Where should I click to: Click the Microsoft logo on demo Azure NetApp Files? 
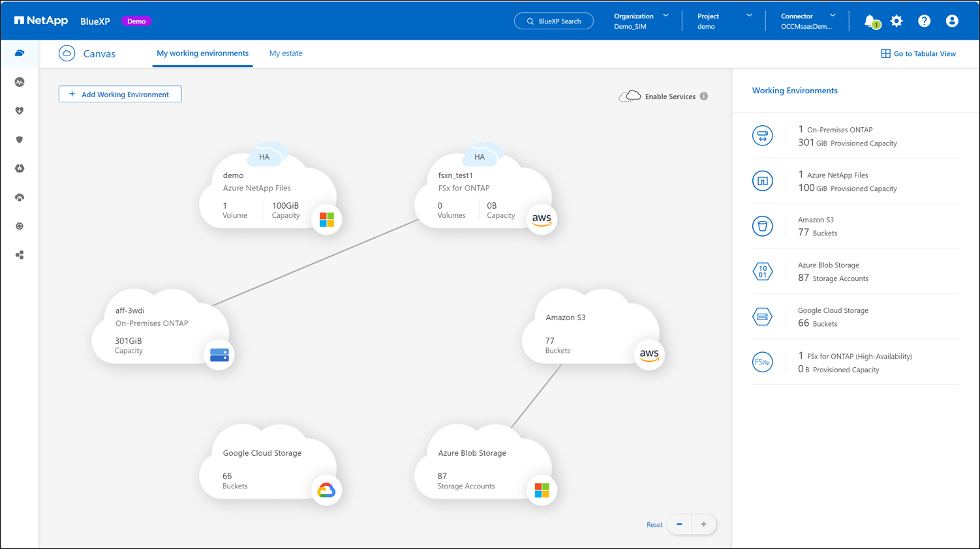[x=327, y=219]
